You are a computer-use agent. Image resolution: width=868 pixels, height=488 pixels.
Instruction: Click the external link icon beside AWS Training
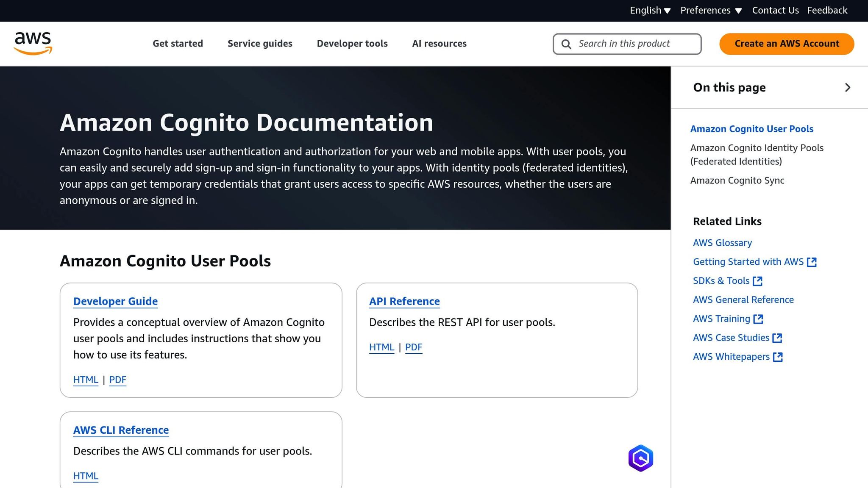759,319
